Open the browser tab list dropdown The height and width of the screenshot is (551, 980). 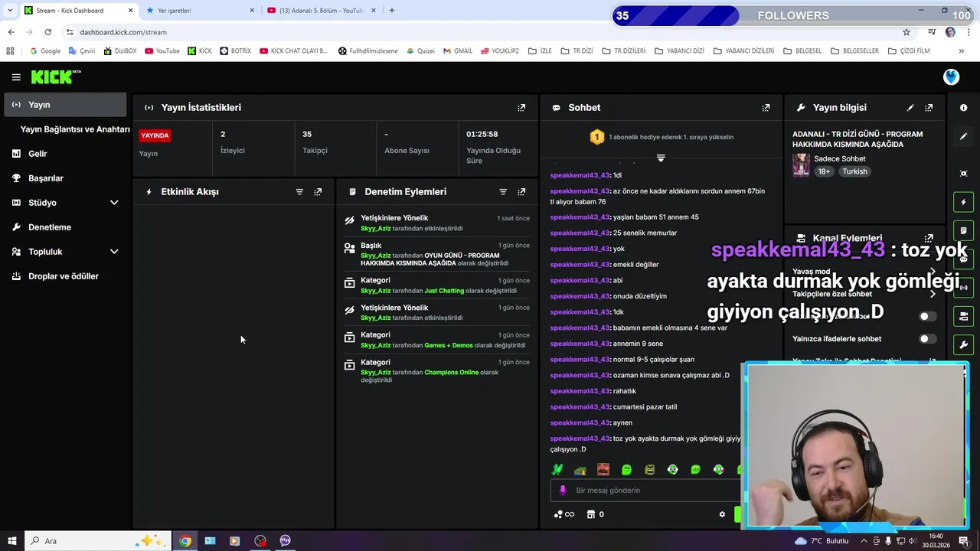10,10
